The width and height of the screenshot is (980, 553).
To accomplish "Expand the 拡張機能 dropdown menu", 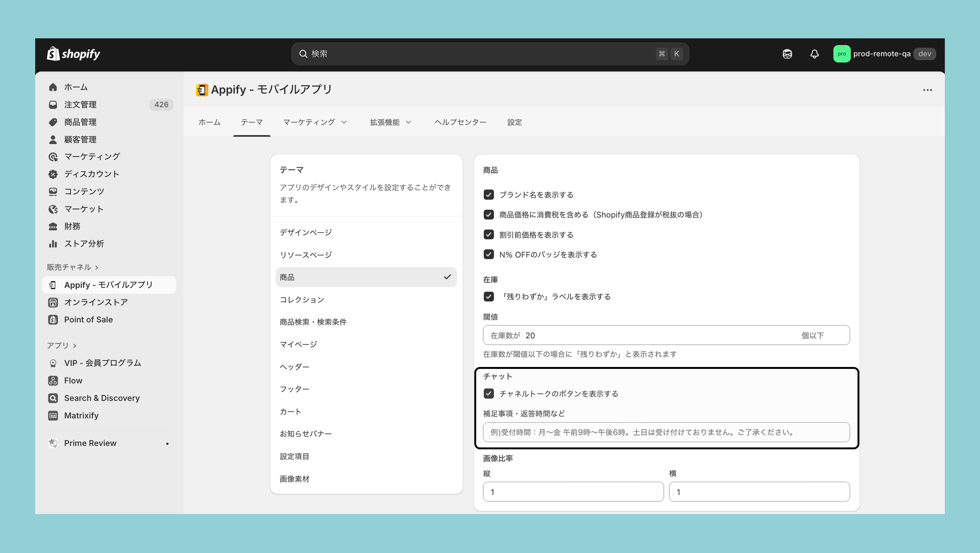I will coord(390,122).
